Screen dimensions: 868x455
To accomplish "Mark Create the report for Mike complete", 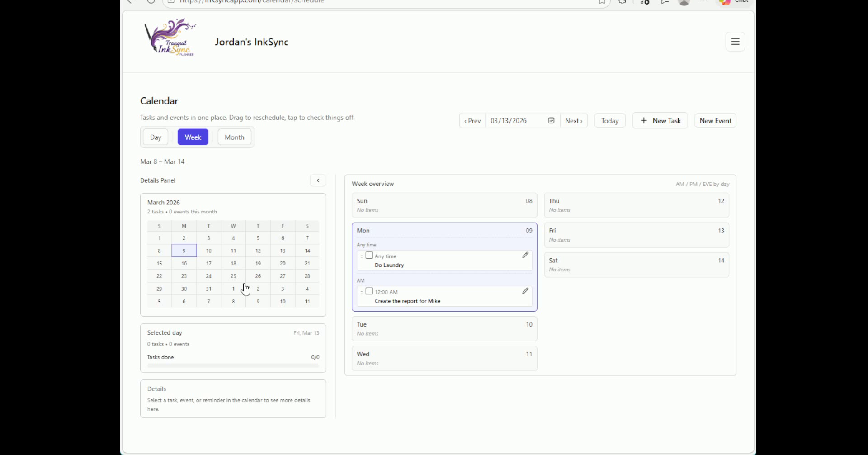I will tap(369, 291).
